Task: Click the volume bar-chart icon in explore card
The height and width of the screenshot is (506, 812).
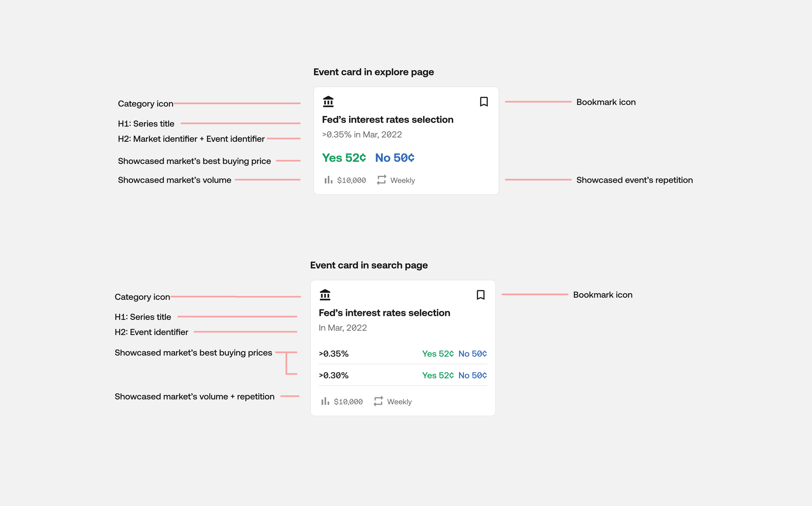Action: [x=328, y=180]
